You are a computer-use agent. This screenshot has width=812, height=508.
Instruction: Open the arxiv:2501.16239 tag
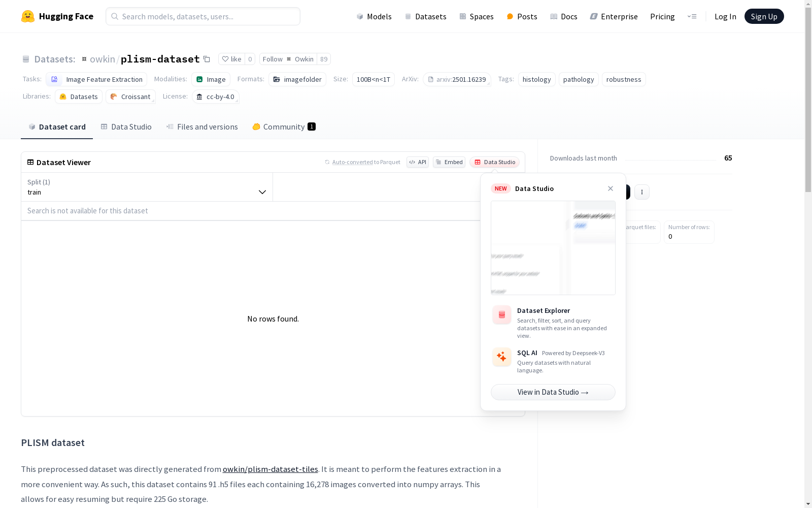coord(457,79)
